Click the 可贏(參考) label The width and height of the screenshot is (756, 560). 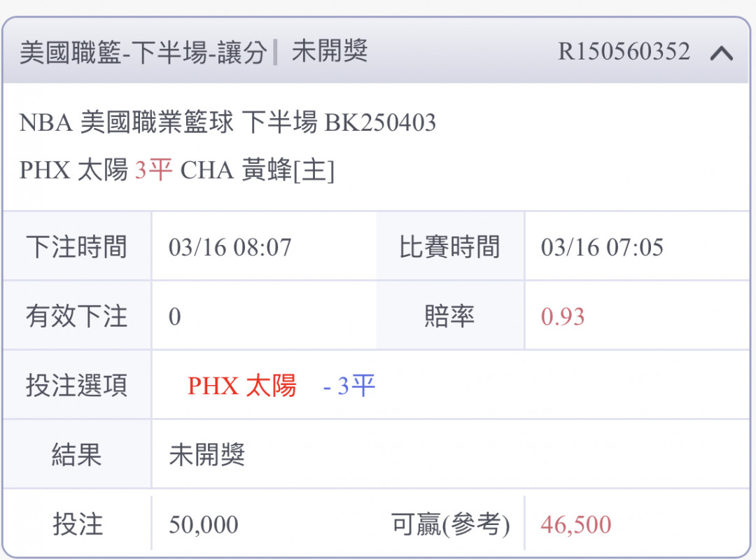point(450,524)
